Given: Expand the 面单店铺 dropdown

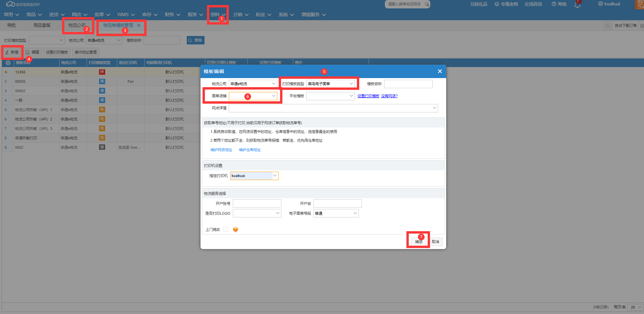Looking at the screenshot, I should [x=273, y=96].
